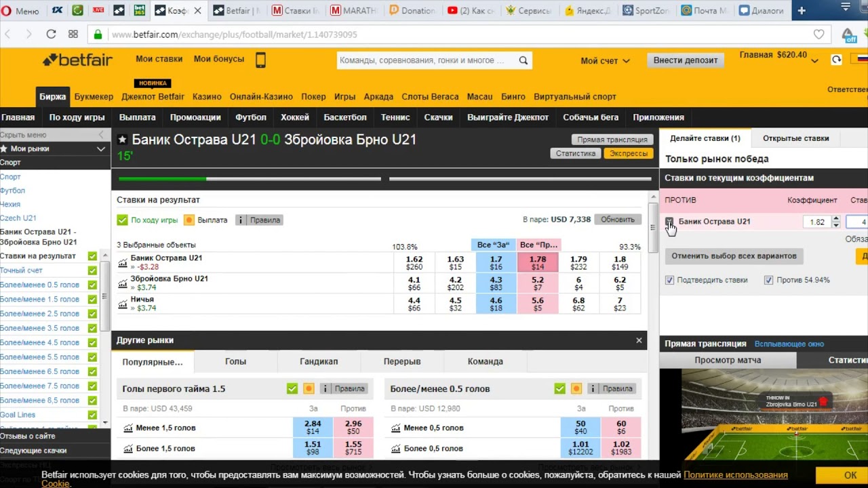The height and width of the screenshot is (488, 868).
Task: Switch to the SportZon browser tab
Action: pyautogui.click(x=645, y=11)
